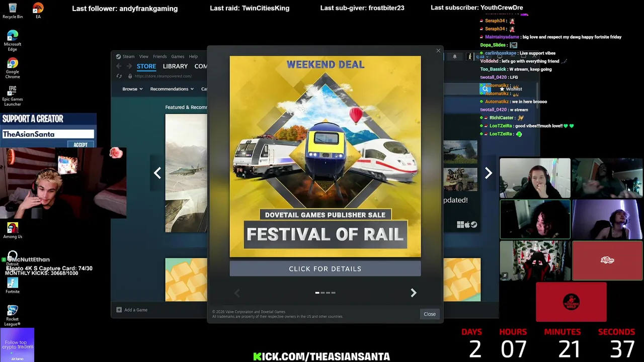
Task: Click the Wishlist button
Action: (511, 89)
